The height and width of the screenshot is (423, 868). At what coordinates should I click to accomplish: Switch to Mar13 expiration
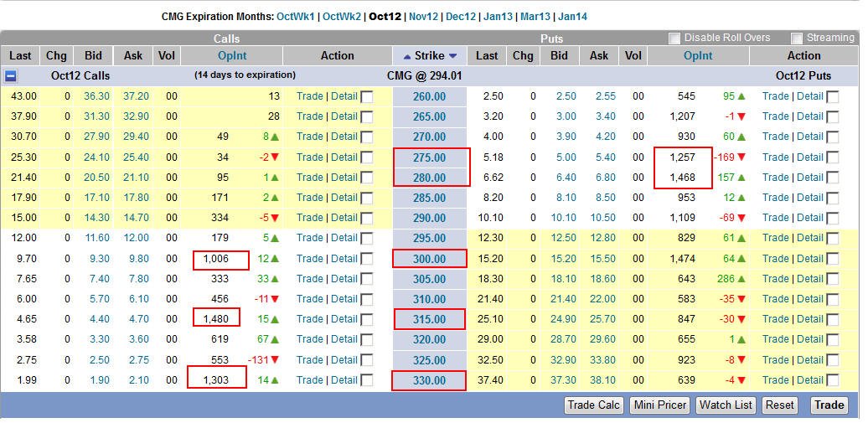click(535, 17)
